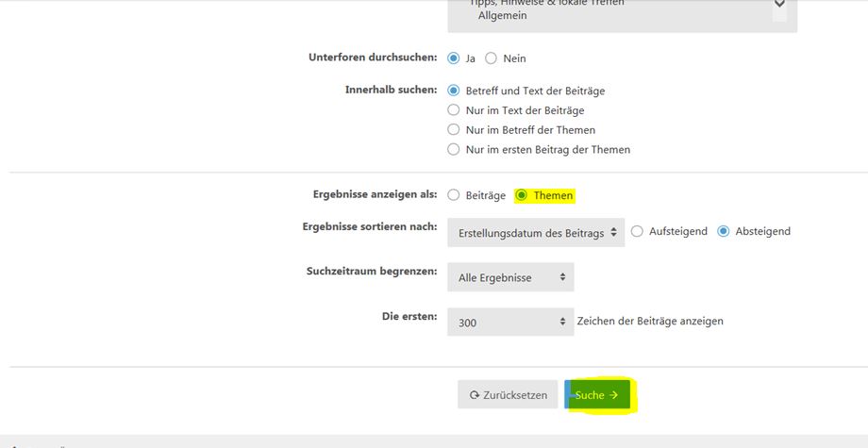Set sort order to Aufsteigend

click(x=637, y=231)
